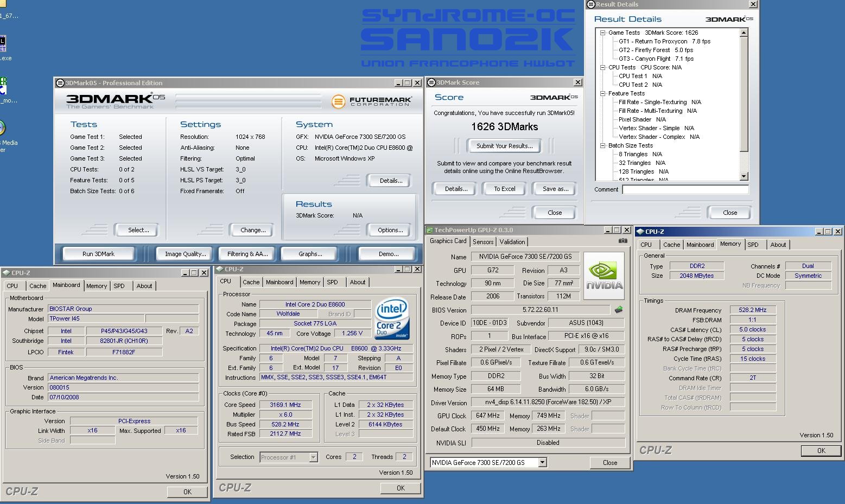Click the GPU Clock value 647 MHz
845x504 pixels.
[487, 416]
